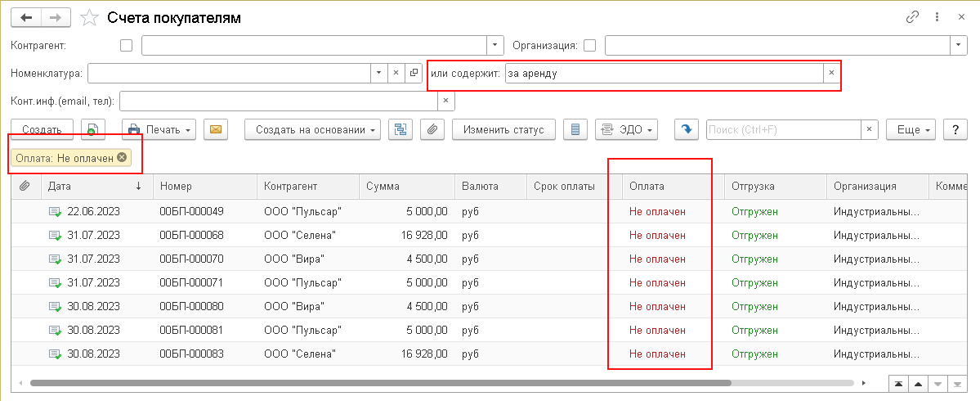980x401 pixels.
Task: Click the paperclip attachment column header
Action: coord(25,186)
